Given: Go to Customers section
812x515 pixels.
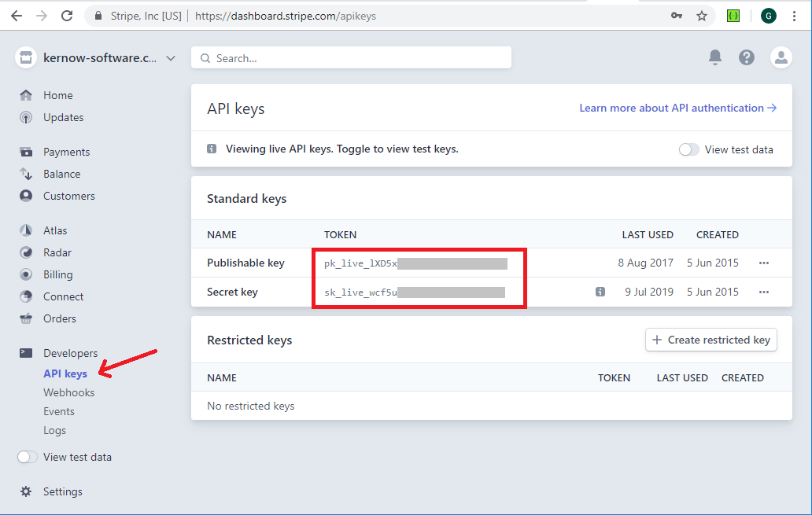Looking at the screenshot, I should coord(69,196).
